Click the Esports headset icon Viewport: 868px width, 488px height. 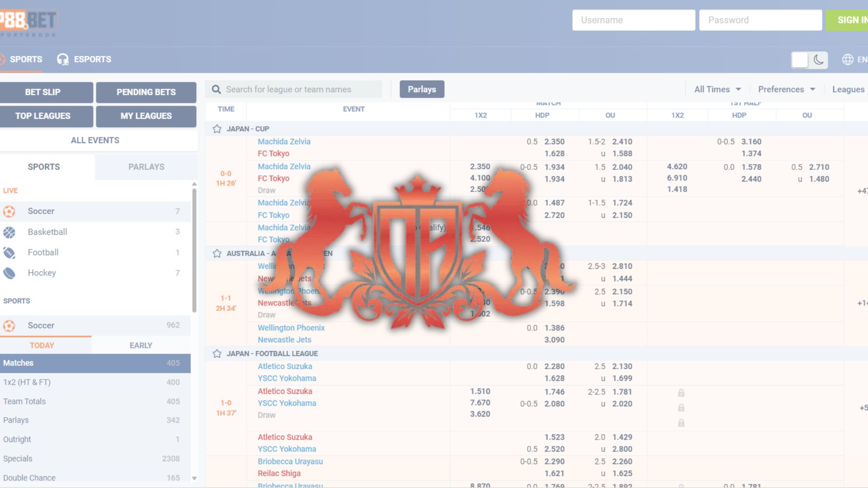tap(62, 60)
